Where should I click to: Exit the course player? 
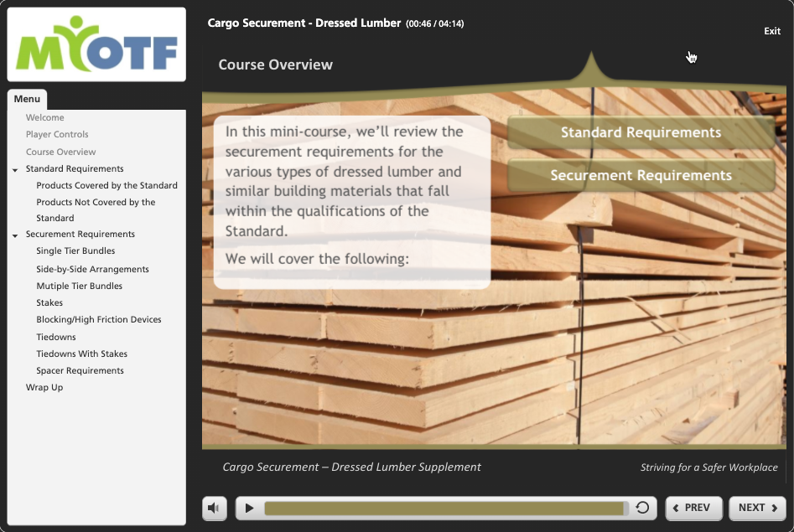point(771,31)
